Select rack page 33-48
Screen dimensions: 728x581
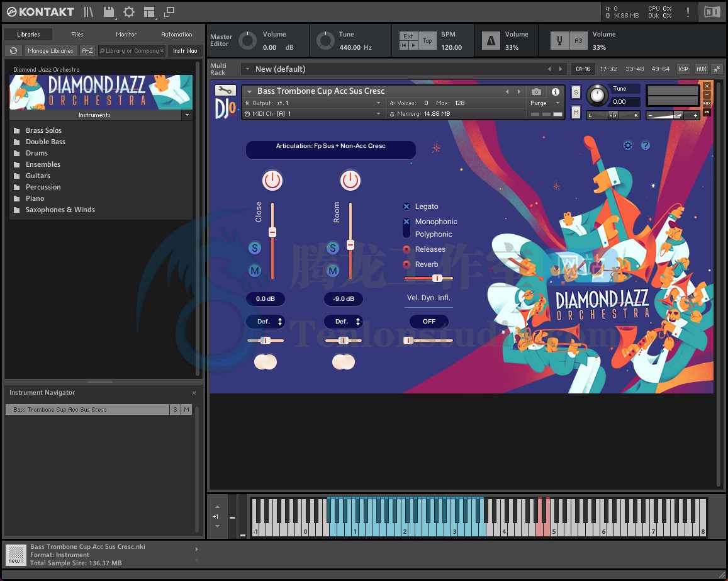635,69
